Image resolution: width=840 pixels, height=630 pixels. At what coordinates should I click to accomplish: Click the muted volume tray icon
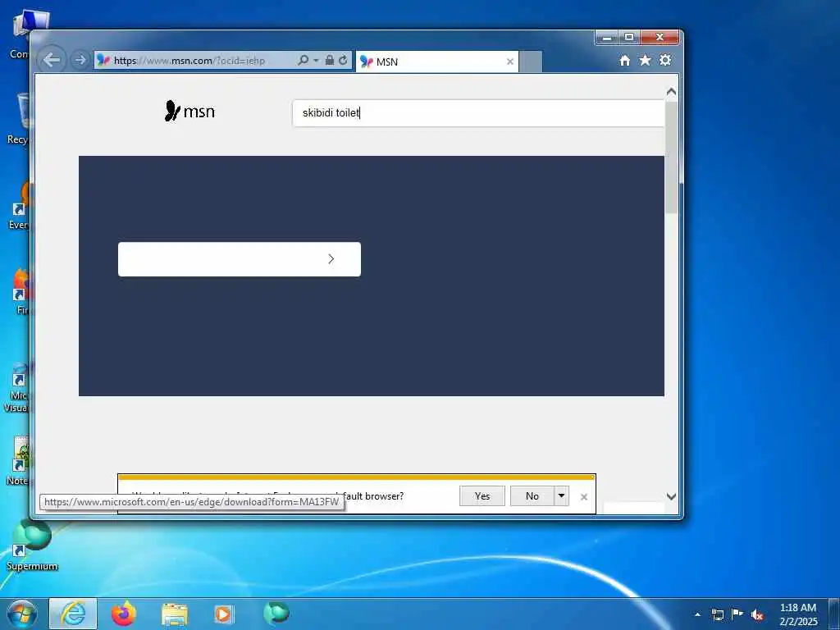pyautogui.click(x=757, y=614)
